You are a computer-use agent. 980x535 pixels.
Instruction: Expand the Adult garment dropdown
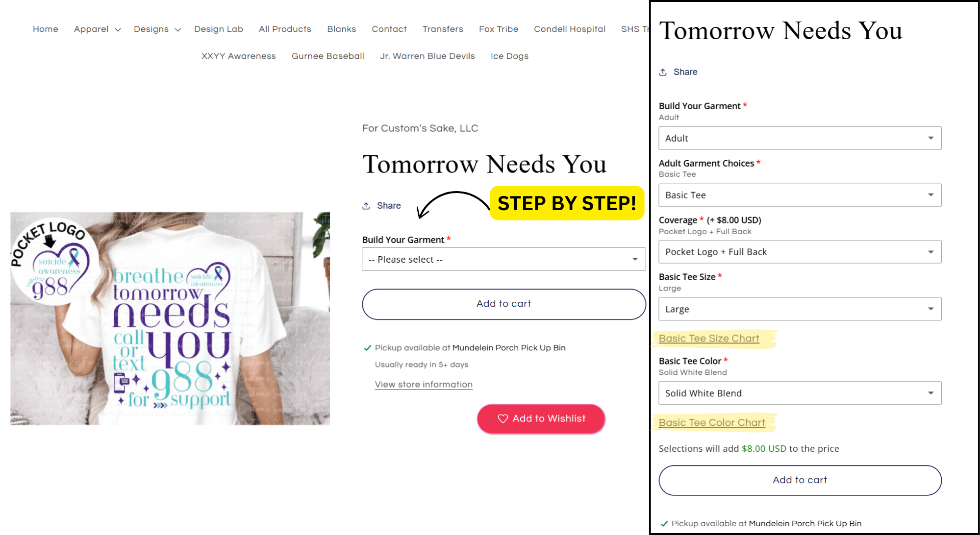800,138
